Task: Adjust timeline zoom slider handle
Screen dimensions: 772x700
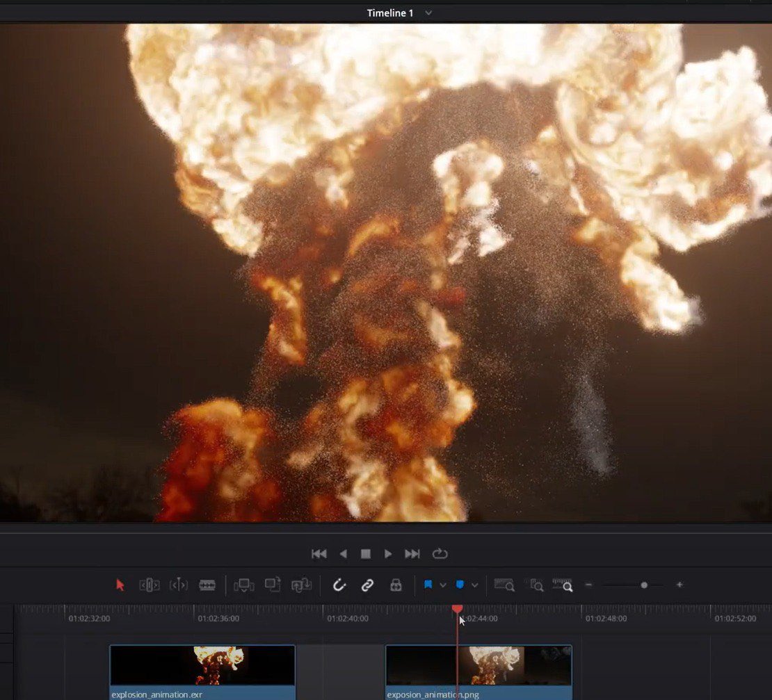Action: click(x=644, y=585)
